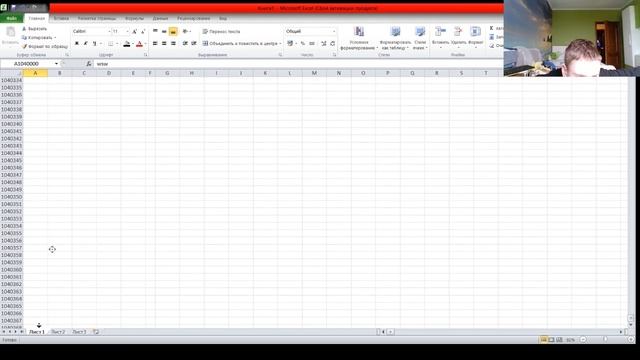Open Форматировать как таблицу menu
640x360 pixels.
click(395, 38)
